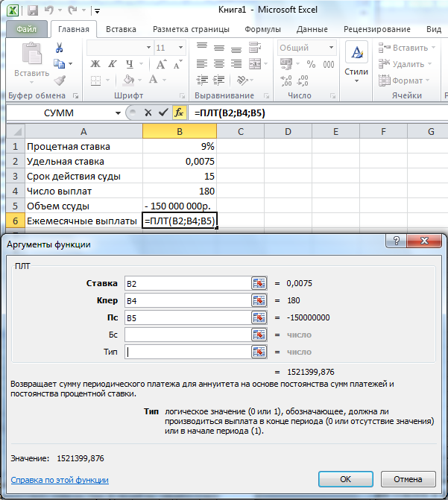This screenshot has height=500, width=448.
Task: Click the fill color bucket icon
Action: pos(129,80)
